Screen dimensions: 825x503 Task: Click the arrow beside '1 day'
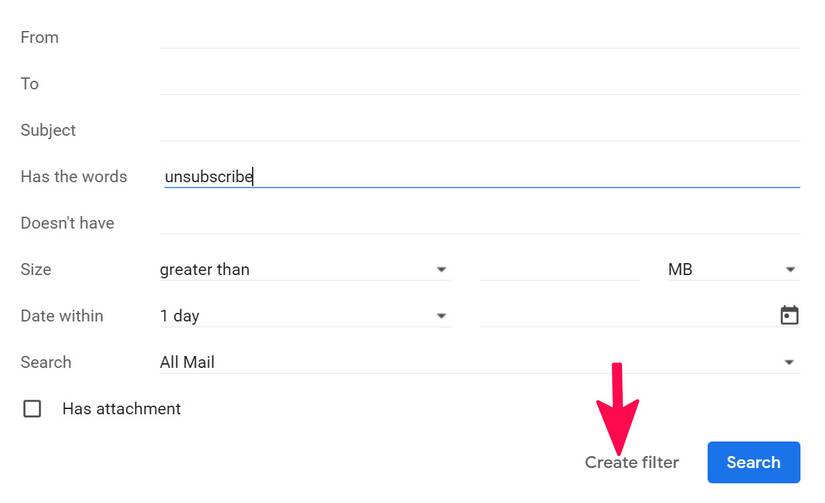coord(441,316)
